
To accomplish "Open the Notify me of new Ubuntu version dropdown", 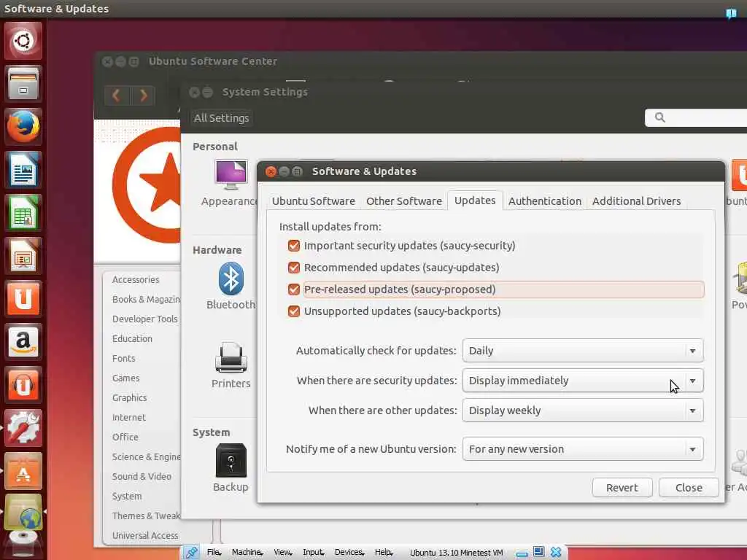I will 583,449.
